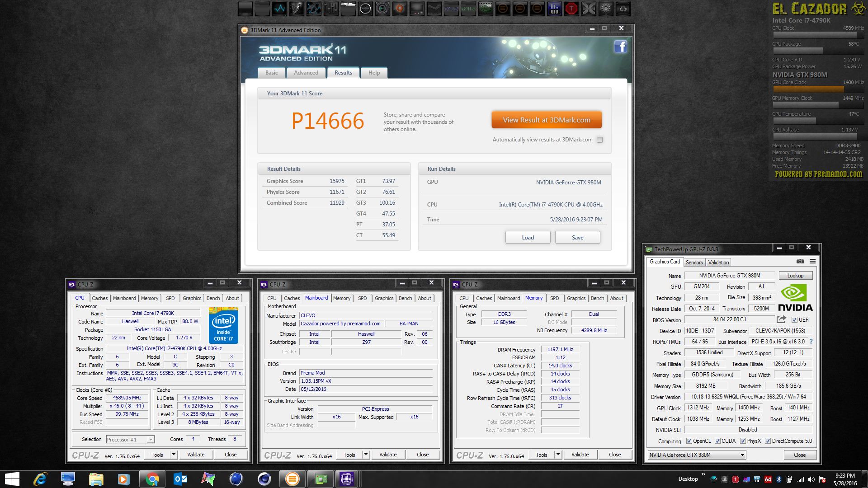868x488 pixels.
Task: Toggle the UEFI checkbox in GPU-Z
Action: coord(794,319)
